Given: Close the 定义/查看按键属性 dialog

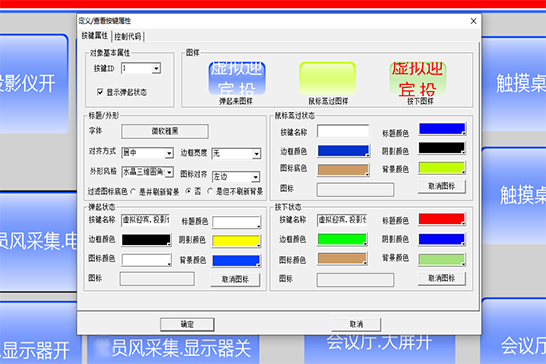Looking at the screenshot, I should pyautogui.click(x=473, y=21).
